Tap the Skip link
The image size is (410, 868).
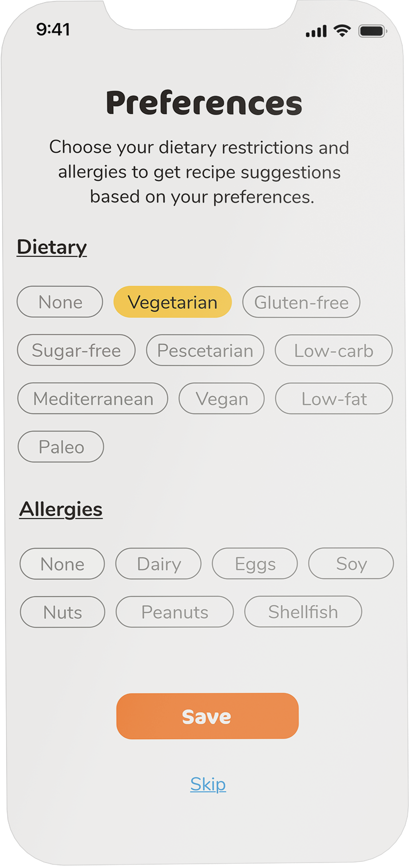tap(208, 784)
